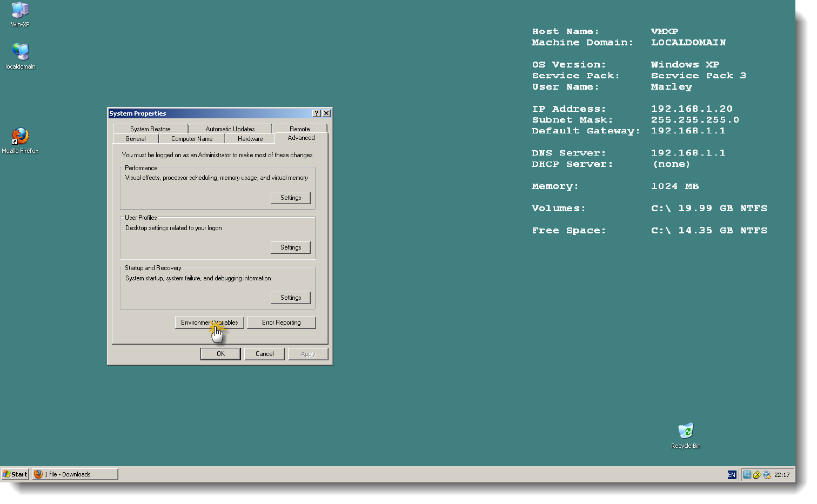817x504 pixels.
Task: Switch to the Computer Name tab
Action: click(191, 138)
